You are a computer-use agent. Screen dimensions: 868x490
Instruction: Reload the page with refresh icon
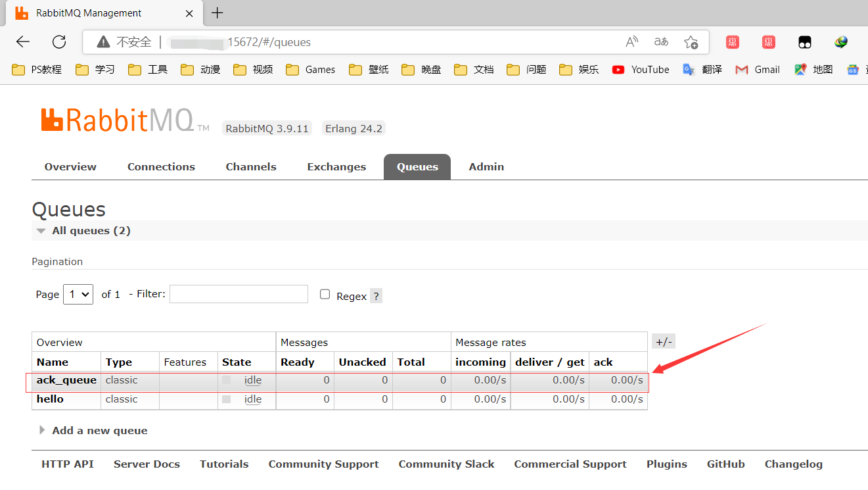tap(59, 42)
